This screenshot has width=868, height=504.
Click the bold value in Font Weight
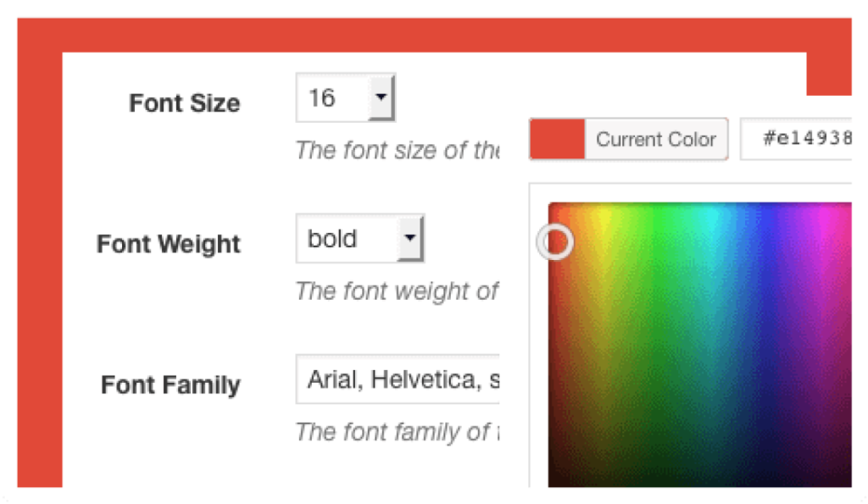coord(332,239)
